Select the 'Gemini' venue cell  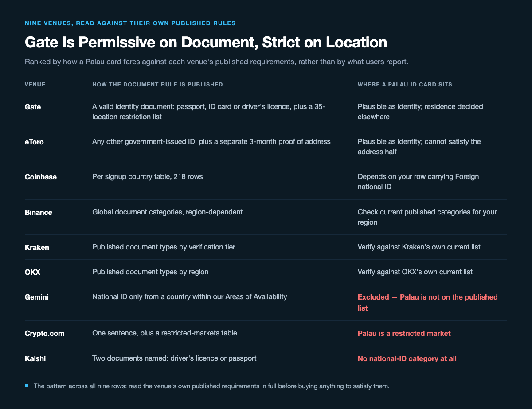(37, 297)
